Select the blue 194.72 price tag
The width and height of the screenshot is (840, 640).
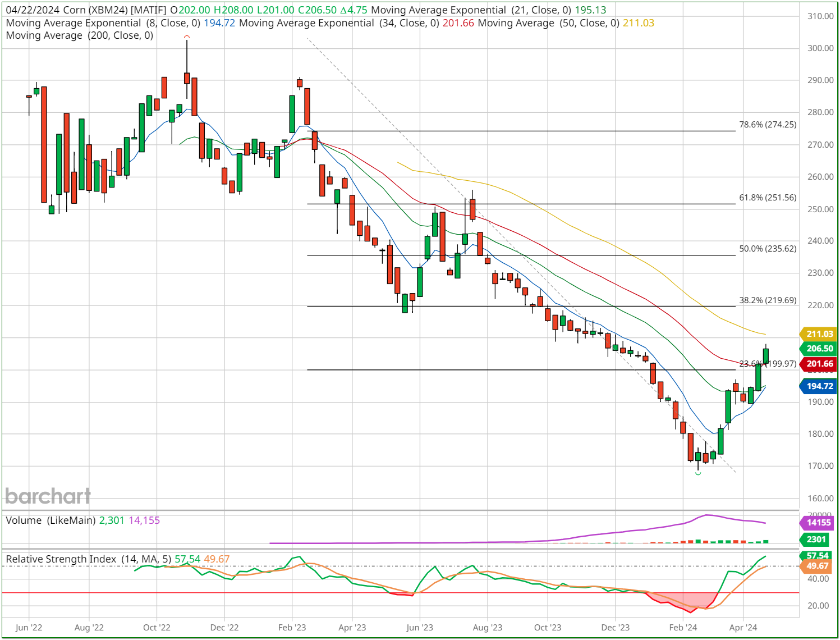click(819, 386)
